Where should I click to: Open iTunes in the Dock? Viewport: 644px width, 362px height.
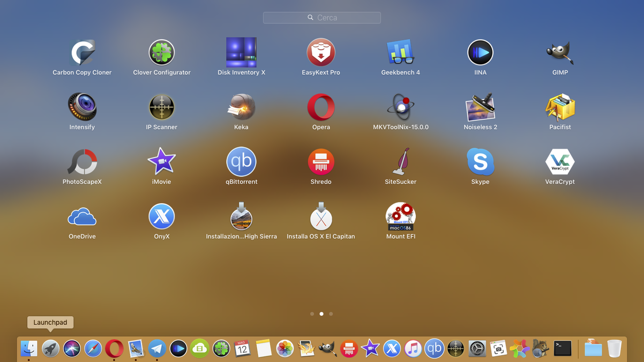pyautogui.click(x=413, y=348)
